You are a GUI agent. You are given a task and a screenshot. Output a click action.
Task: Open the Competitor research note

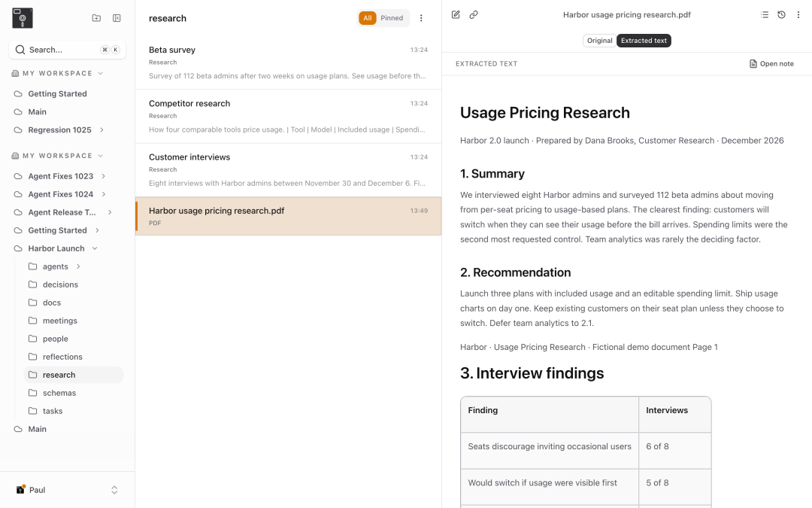tap(289, 116)
